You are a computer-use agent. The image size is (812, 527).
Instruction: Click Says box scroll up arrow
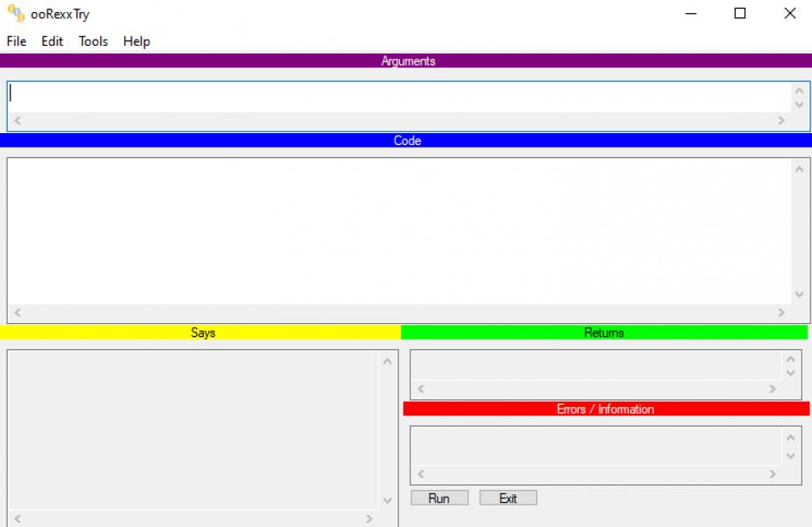[x=387, y=361]
